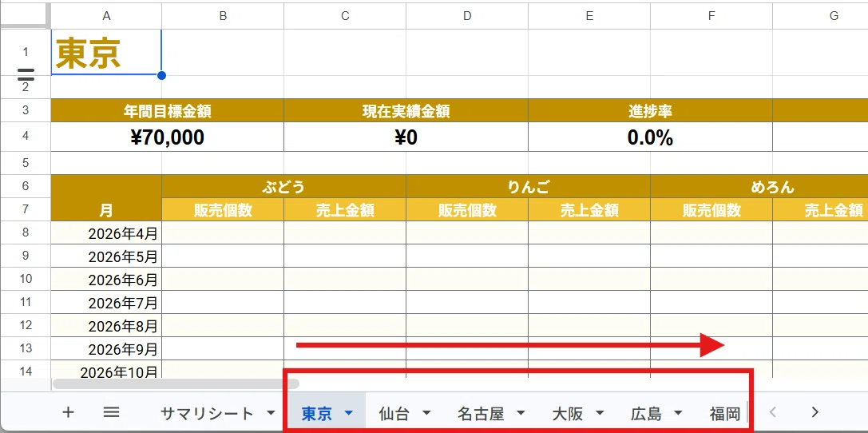
Task: Switch to 大阪 sheet tab
Action: tap(568, 412)
